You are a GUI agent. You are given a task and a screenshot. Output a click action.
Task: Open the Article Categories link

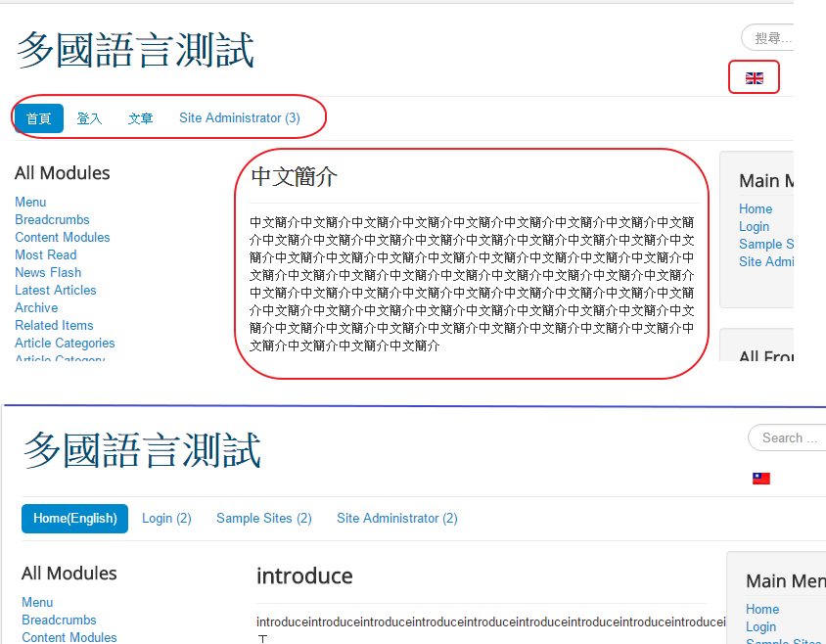tap(65, 343)
